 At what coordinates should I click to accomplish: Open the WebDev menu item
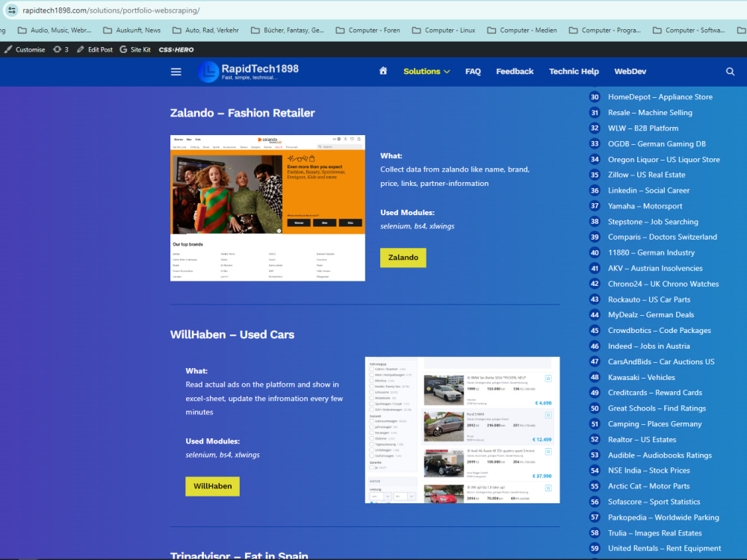point(630,72)
